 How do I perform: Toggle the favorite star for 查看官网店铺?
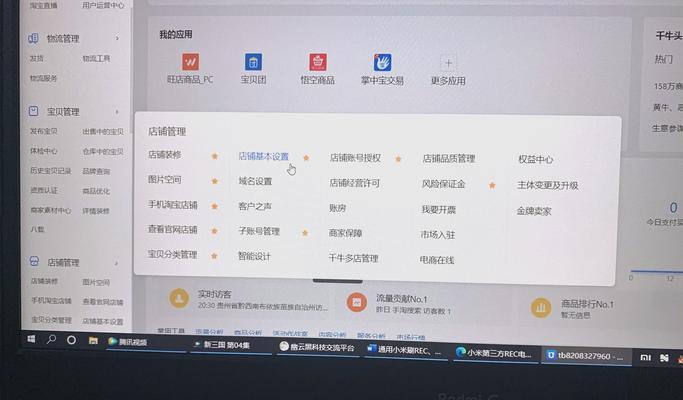(214, 231)
